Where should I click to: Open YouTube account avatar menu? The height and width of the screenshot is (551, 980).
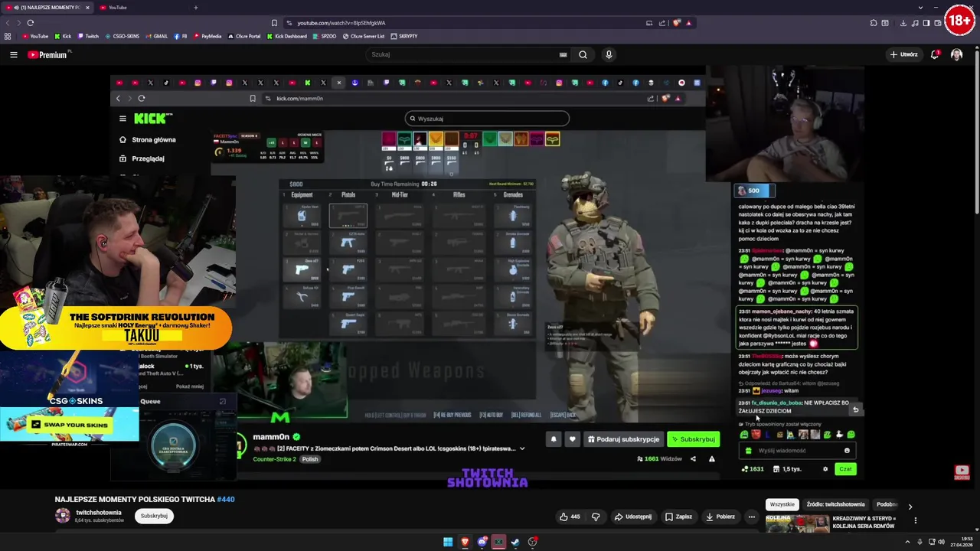[956, 54]
